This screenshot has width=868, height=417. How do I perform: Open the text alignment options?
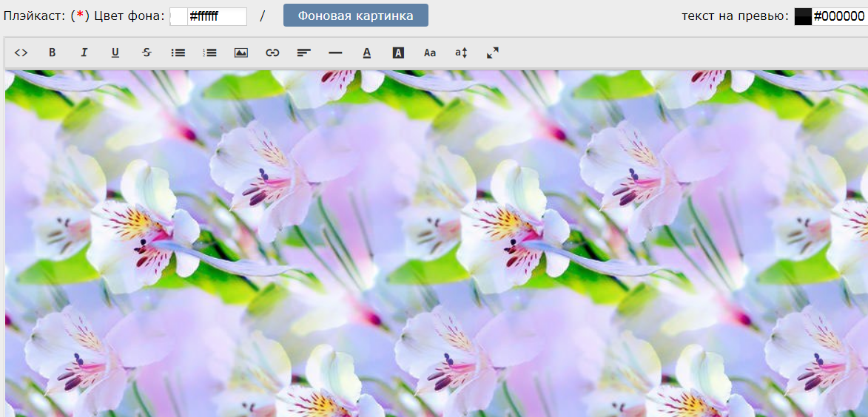tap(303, 52)
